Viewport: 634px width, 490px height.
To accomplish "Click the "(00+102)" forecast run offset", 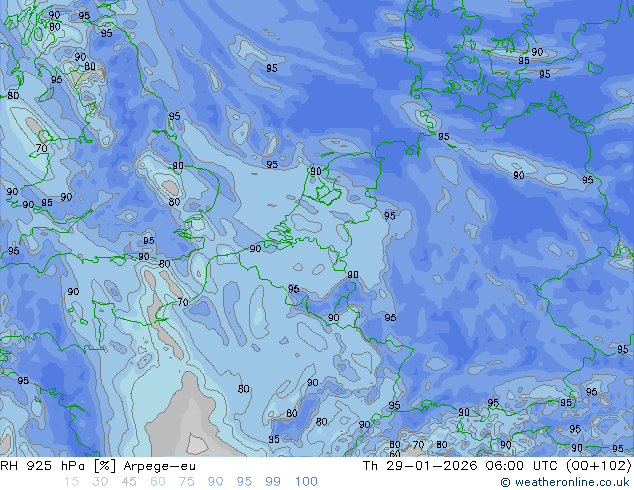I will pos(598,466).
